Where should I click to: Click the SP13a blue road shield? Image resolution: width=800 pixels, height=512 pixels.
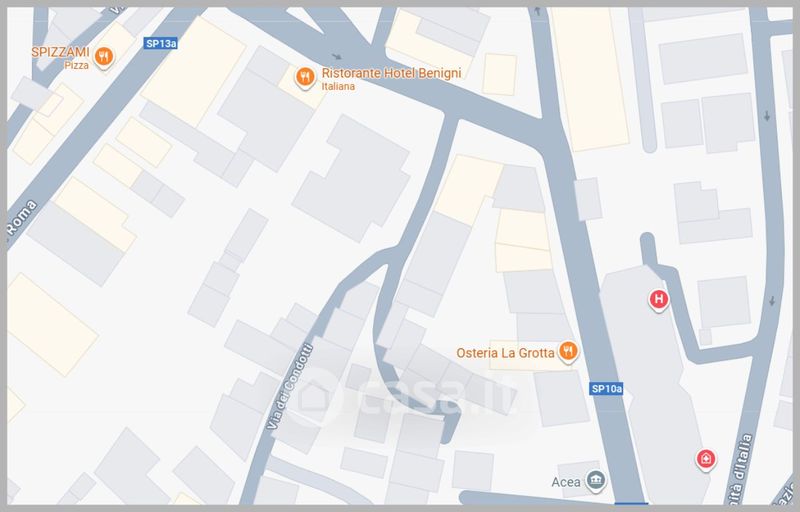(x=161, y=43)
